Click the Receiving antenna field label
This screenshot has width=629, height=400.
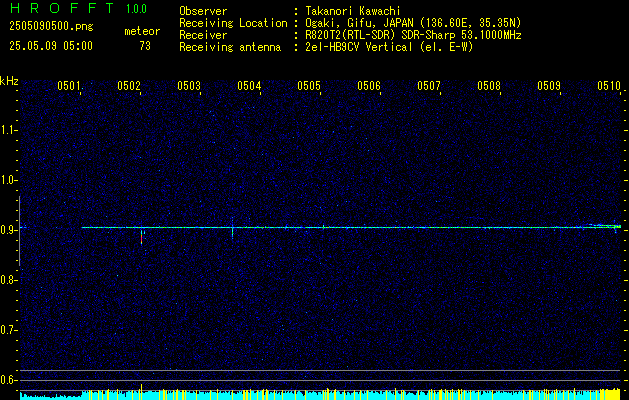click(x=230, y=47)
